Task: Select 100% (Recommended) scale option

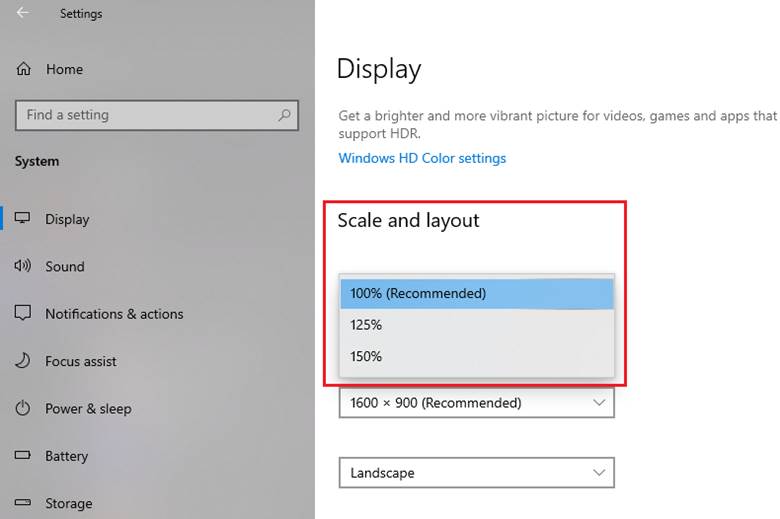Action: [476, 293]
